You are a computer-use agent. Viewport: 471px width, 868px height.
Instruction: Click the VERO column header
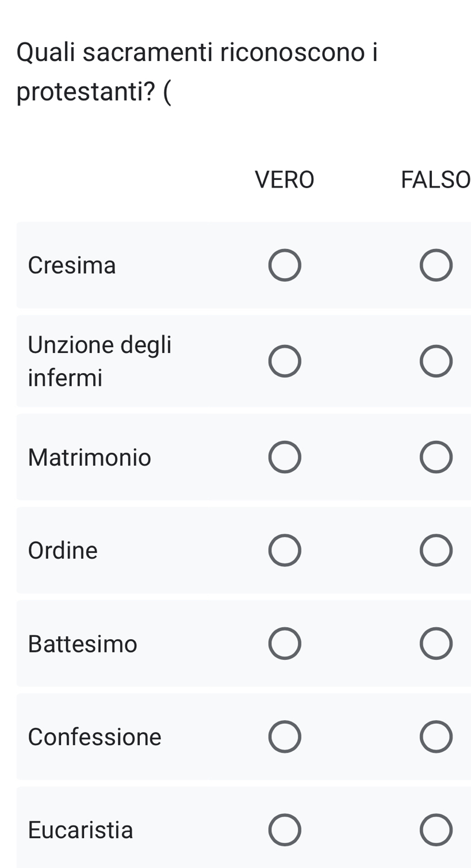click(285, 180)
